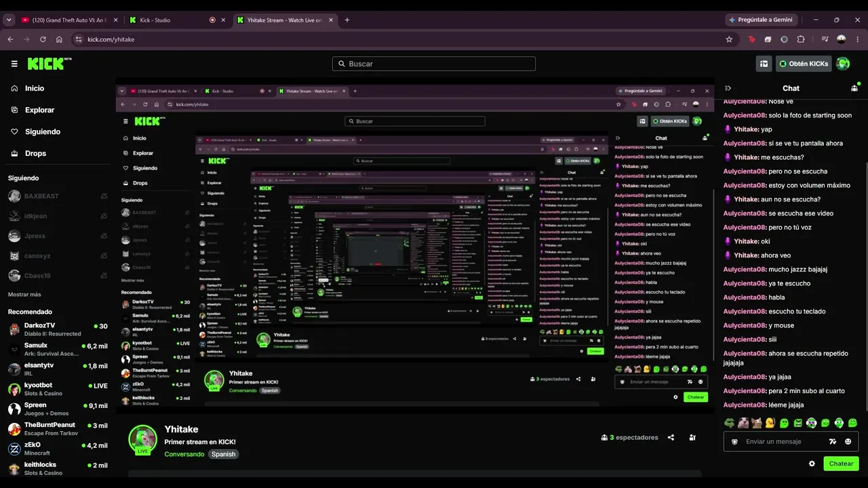Open the browser tab search dropdown

9,20
